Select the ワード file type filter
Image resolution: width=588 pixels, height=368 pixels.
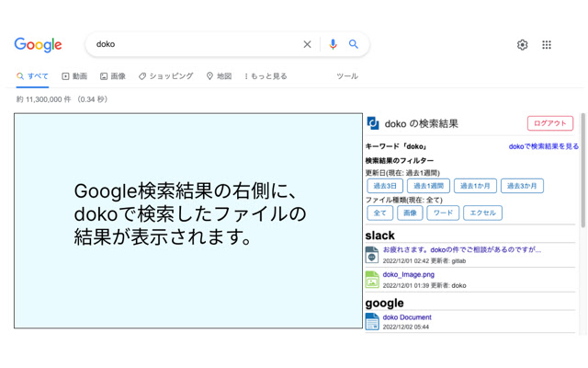click(x=443, y=213)
